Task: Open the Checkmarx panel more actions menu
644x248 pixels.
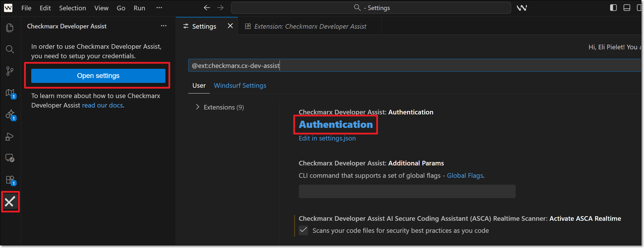Action: [x=164, y=26]
